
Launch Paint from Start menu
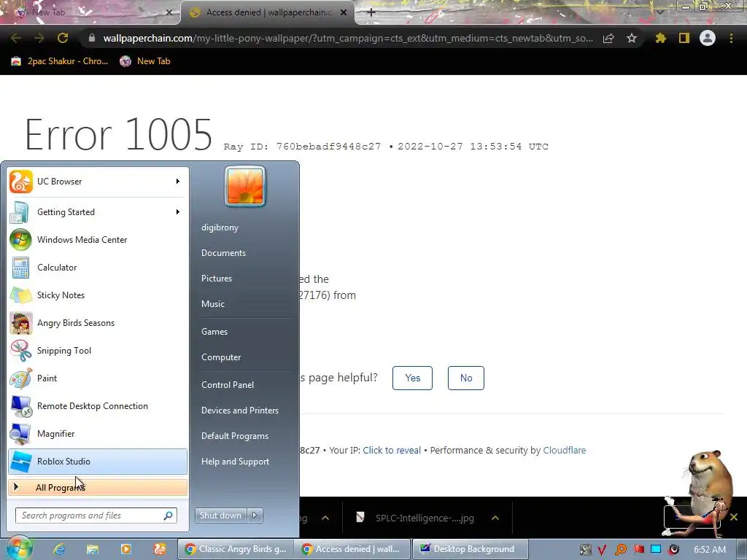(x=97, y=378)
